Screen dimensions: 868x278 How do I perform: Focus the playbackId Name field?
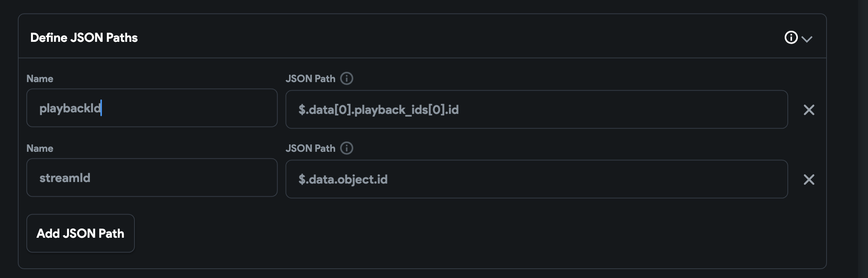click(152, 108)
